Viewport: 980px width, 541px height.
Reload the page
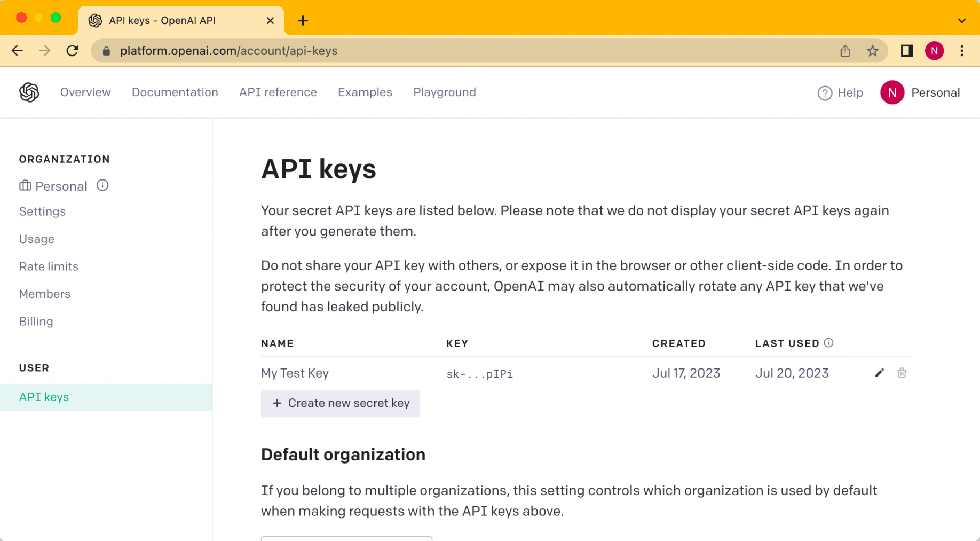[x=72, y=51]
